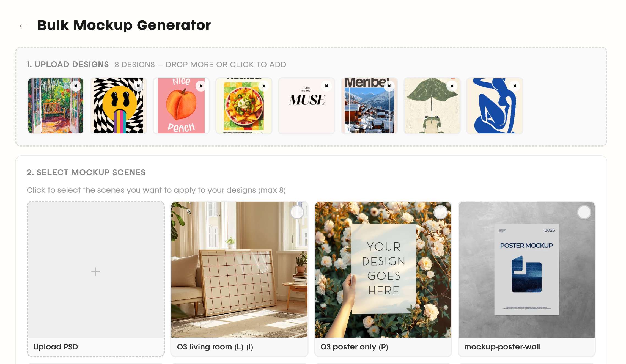The width and height of the screenshot is (626, 364).
Task: Remove the frog with leaf design
Action: [452, 86]
